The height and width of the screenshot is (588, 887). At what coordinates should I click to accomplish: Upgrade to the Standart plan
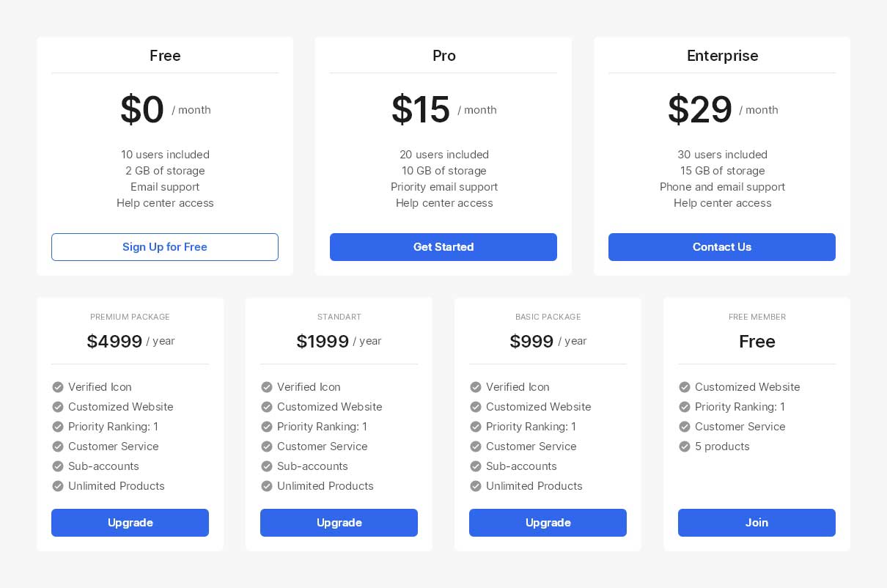pyautogui.click(x=339, y=523)
